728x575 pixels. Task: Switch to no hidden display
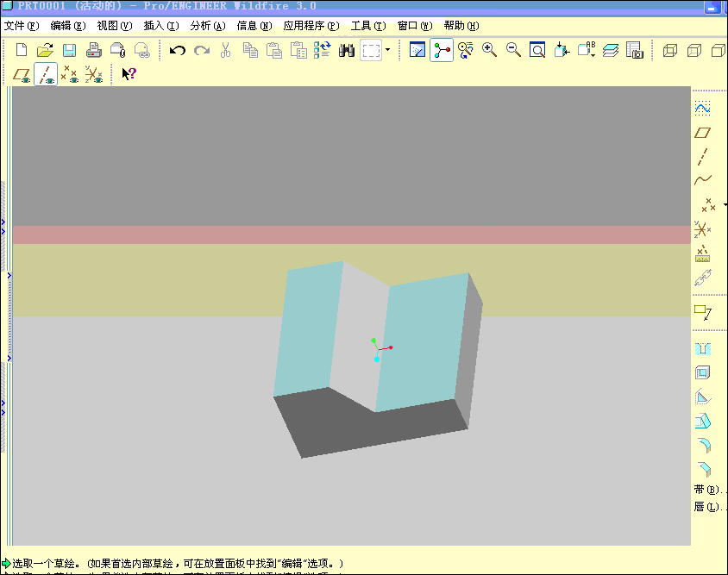click(x=719, y=50)
